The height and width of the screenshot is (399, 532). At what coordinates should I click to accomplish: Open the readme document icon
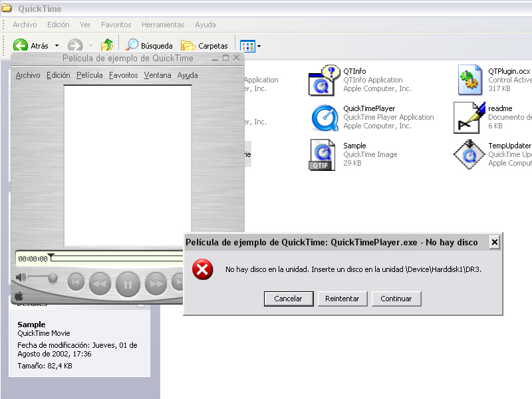click(469, 118)
